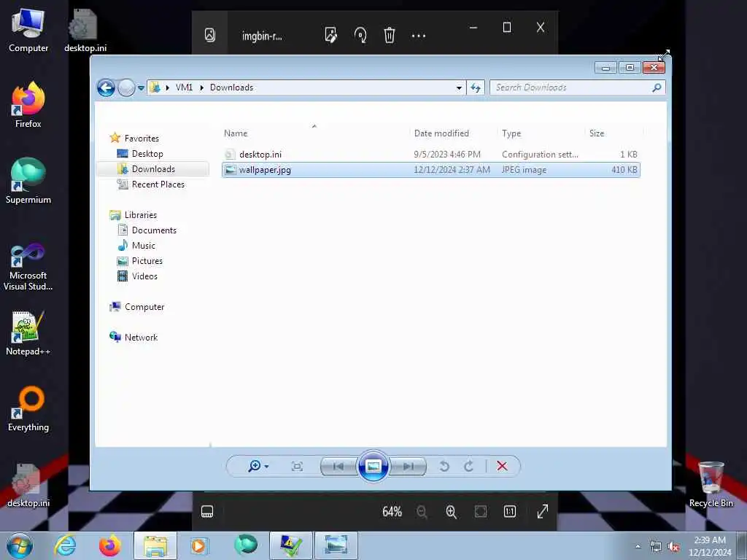
Task: Open the viewer zoom magnifier dropdown
Action: pyautogui.click(x=258, y=466)
